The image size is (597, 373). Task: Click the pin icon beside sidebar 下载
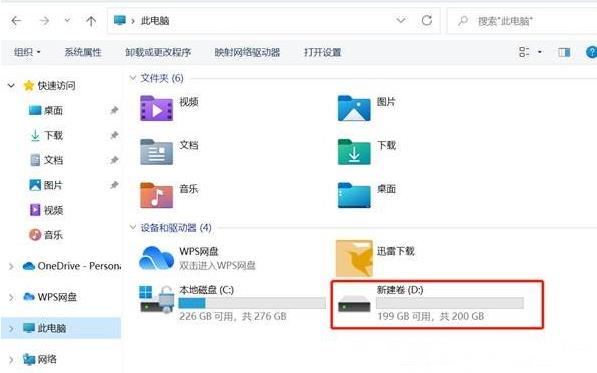(x=114, y=135)
